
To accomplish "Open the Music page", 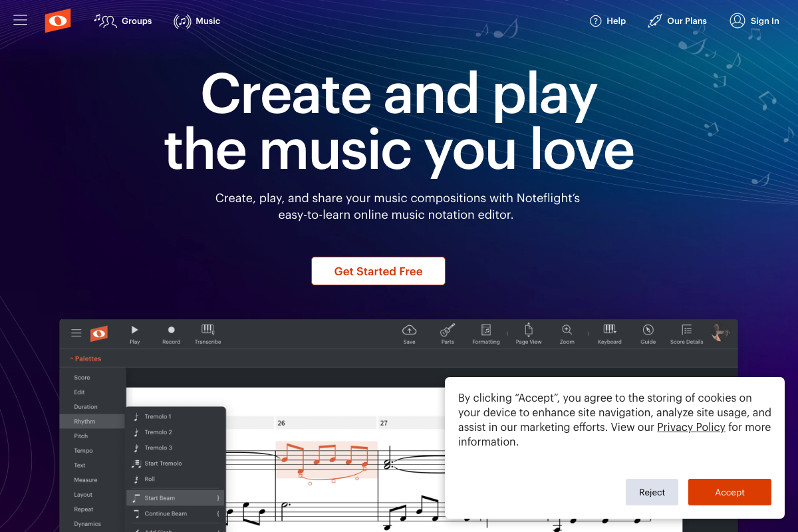I will pyautogui.click(x=197, y=21).
